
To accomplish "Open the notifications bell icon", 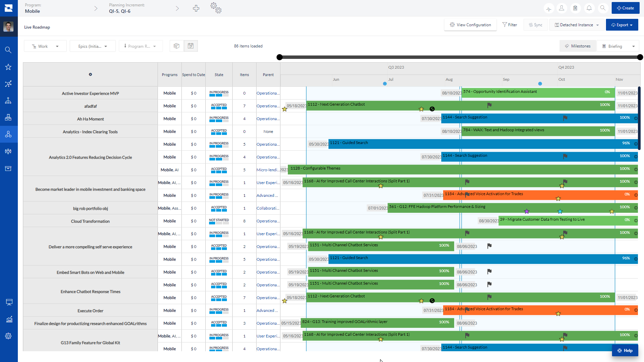I will coord(589,8).
